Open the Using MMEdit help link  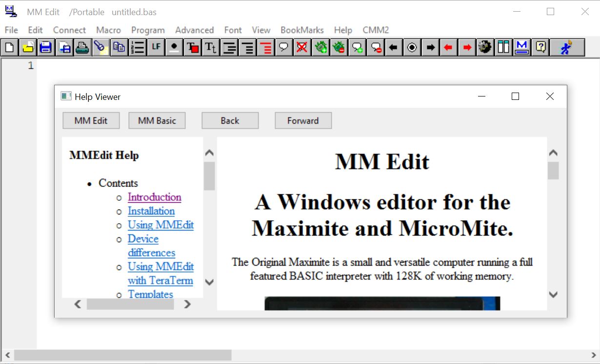coord(160,225)
